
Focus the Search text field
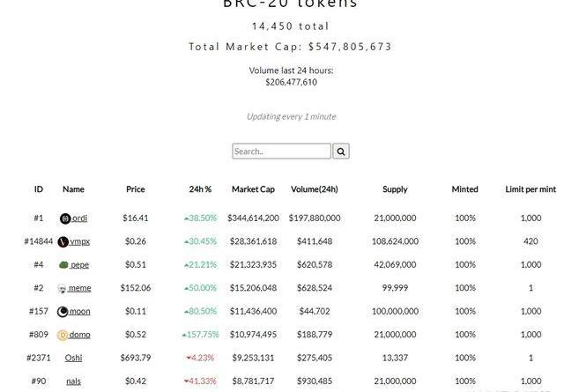coord(281,151)
